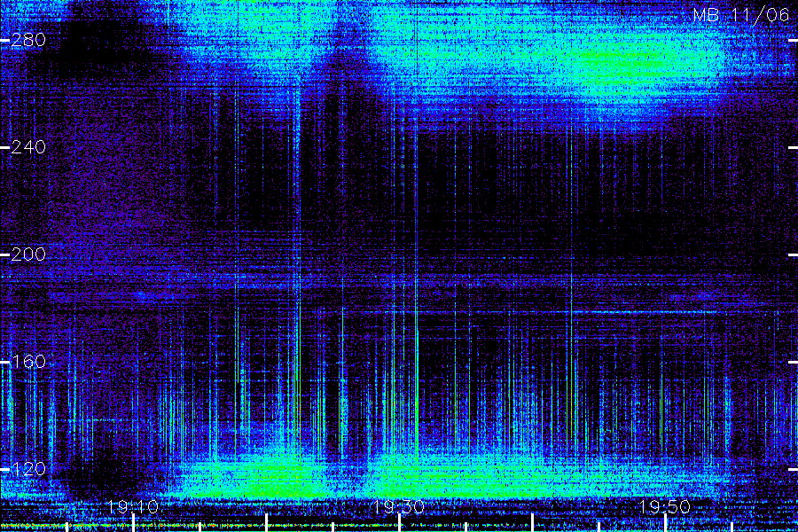Click the 160 frequency axis label
Viewport: 798px width, 532px height.
click(x=28, y=362)
